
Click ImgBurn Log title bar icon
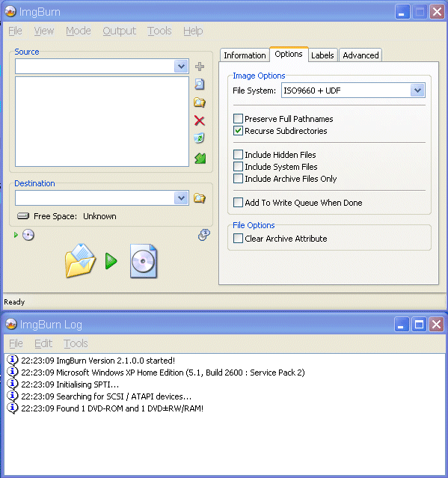pos(11,325)
